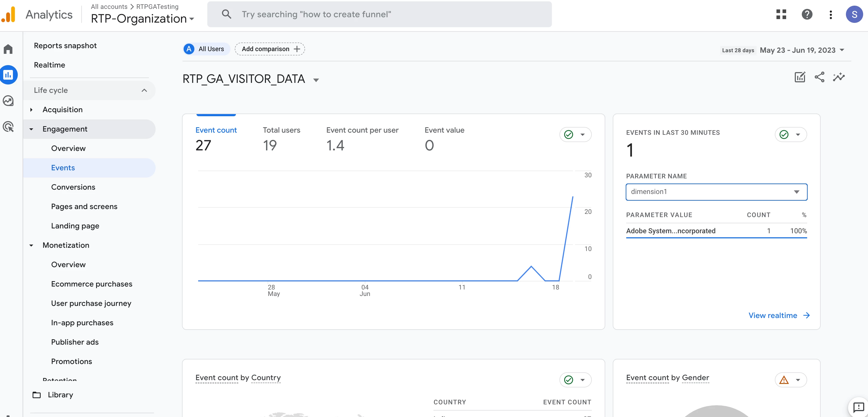Click the search bar input field
This screenshot has width=868, height=417.
(x=379, y=15)
